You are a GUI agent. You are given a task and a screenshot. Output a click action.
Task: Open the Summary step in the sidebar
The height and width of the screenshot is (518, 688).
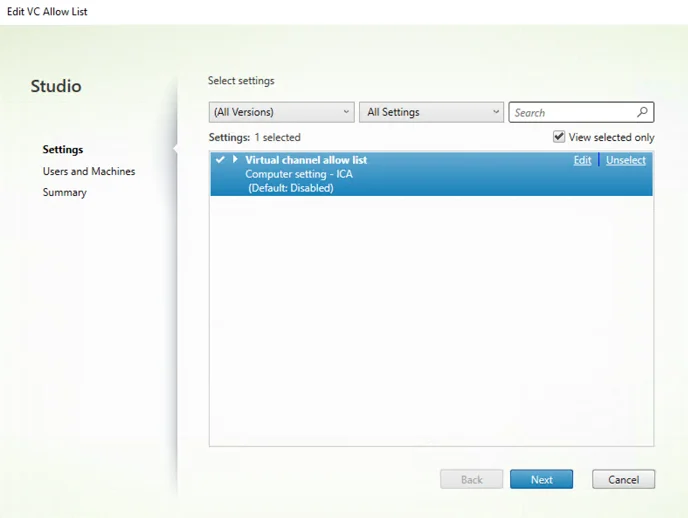pos(65,192)
